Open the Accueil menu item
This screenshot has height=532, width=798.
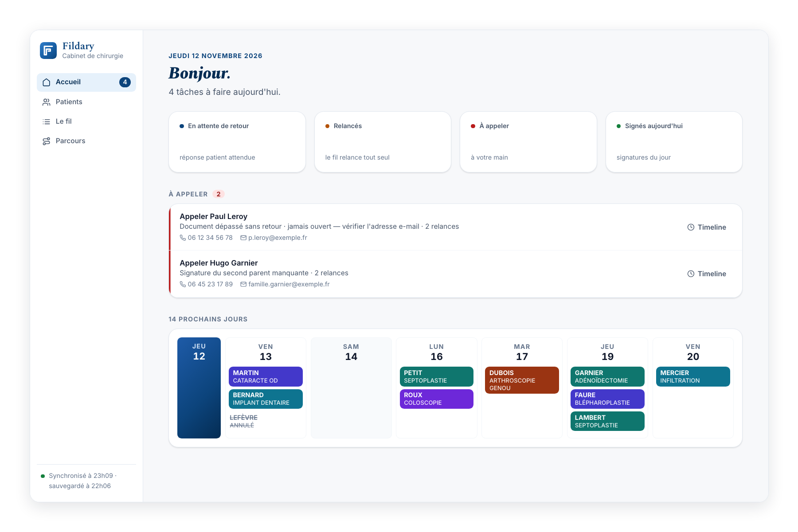(x=86, y=82)
